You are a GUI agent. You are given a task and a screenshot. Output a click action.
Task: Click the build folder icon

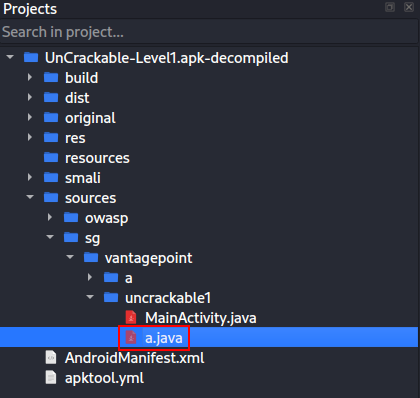point(51,77)
